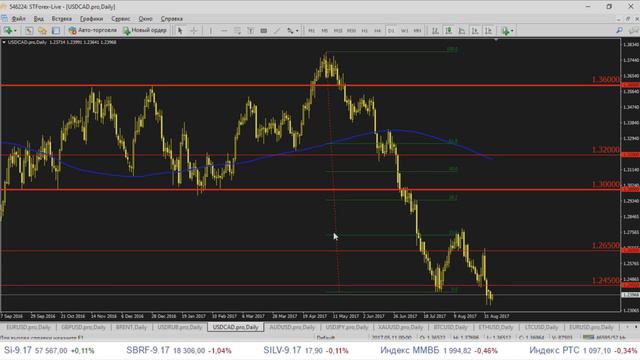Open the Сервис menu
Image resolution: width=640 pixels, height=360 pixels.
[121, 19]
